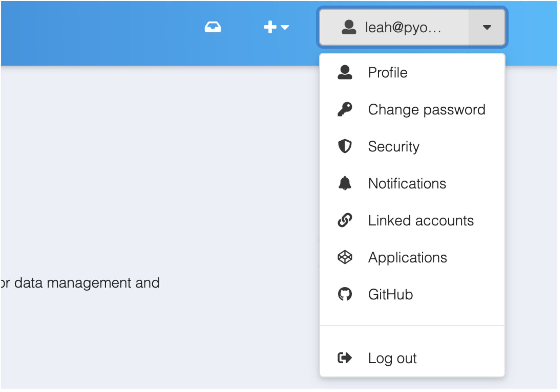This screenshot has height=392, width=560.
Task: Click the chain link icon
Action: point(345,220)
